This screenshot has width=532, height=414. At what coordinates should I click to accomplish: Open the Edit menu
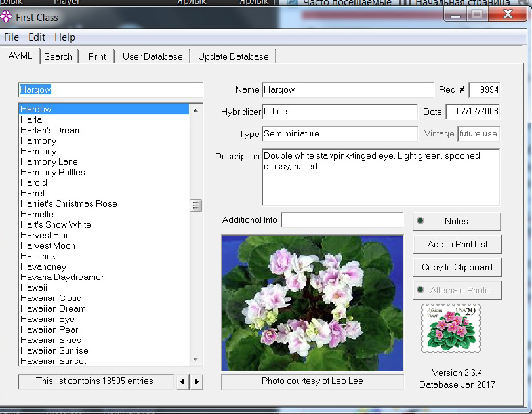[37, 37]
